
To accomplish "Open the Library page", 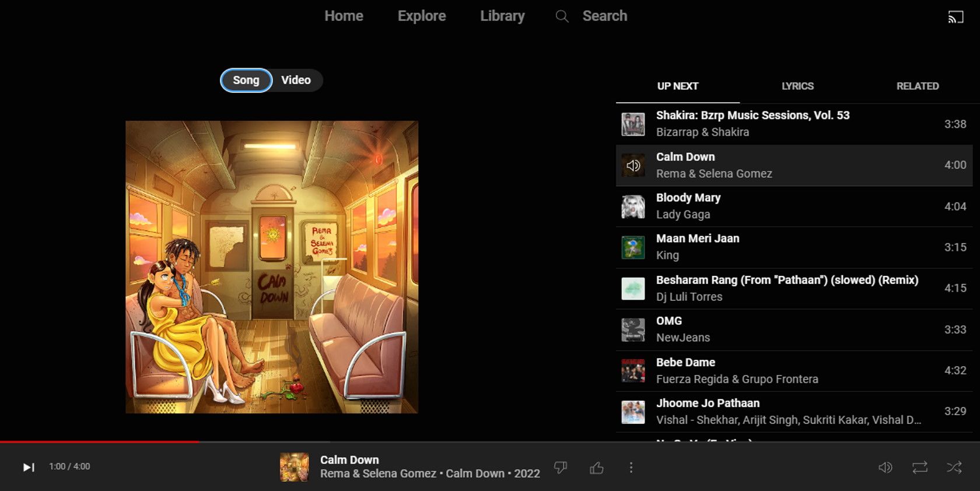I will 502,16.
